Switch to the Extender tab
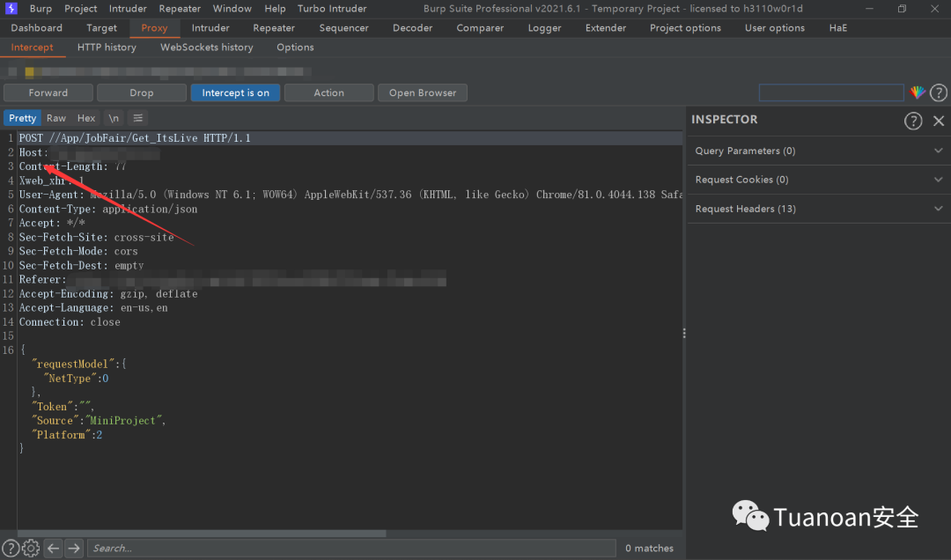Image resolution: width=951 pixels, height=560 pixels. 605,28
